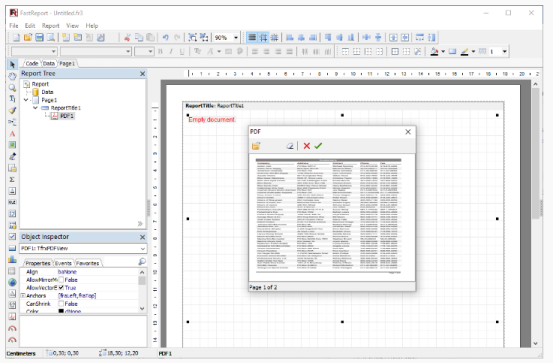Open the File menu
This screenshot has height=363, width=554.
[14, 26]
